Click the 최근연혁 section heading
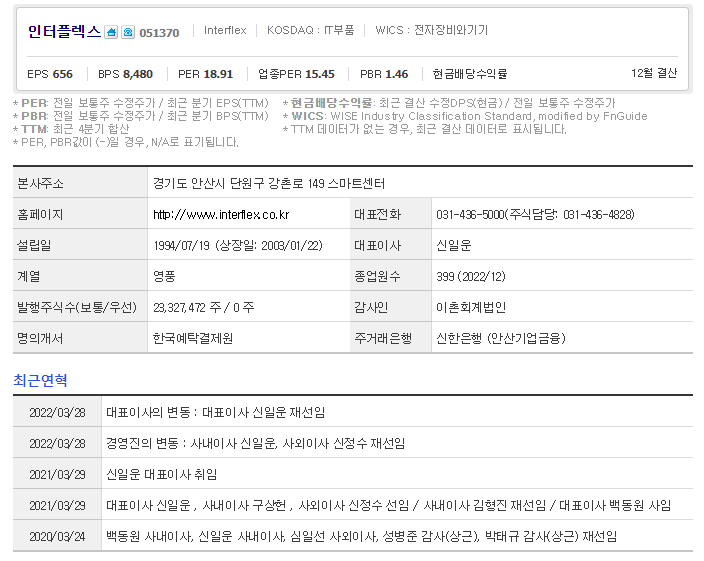 click(40, 381)
